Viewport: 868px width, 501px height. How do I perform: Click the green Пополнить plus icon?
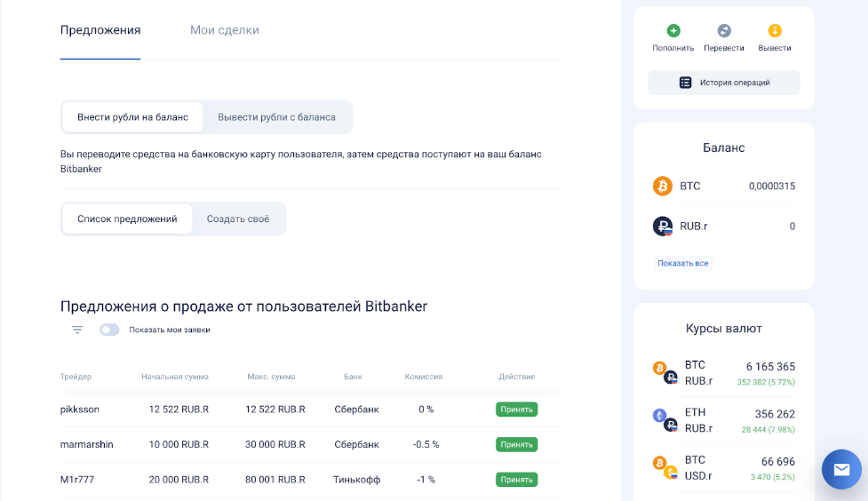click(x=673, y=30)
